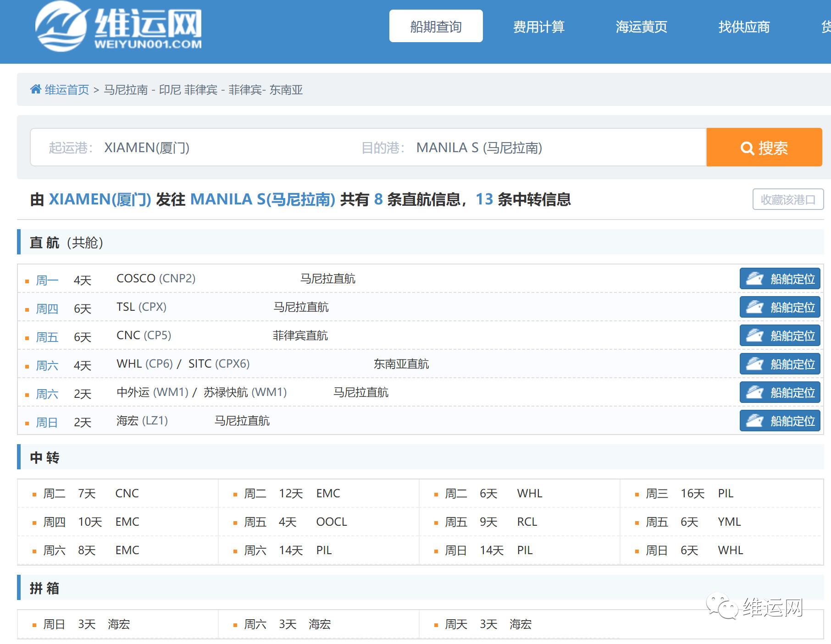Select 周五 in the CNC (CP5) row
Image resolution: width=831 pixels, height=644 pixels.
click(x=47, y=337)
